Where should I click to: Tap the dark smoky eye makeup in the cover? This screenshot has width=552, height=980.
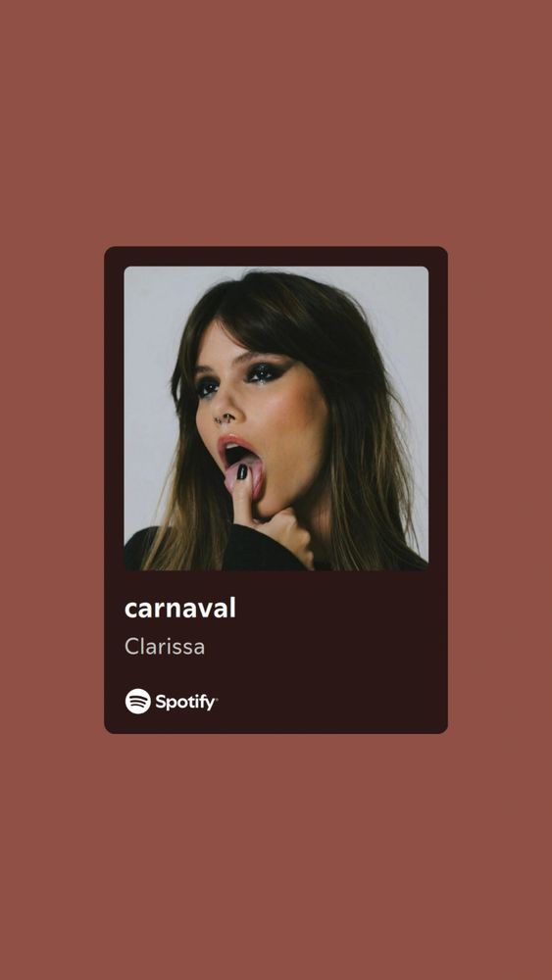coord(266,371)
